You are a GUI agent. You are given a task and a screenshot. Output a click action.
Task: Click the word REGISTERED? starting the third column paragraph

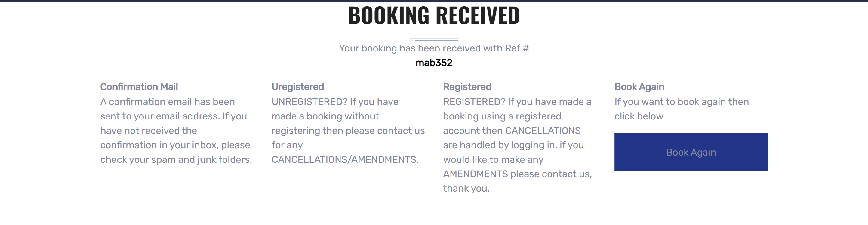pyautogui.click(x=474, y=102)
